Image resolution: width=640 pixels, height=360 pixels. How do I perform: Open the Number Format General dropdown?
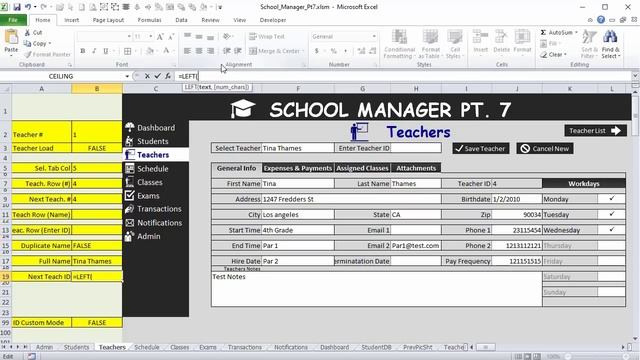pyautogui.click(x=373, y=36)
